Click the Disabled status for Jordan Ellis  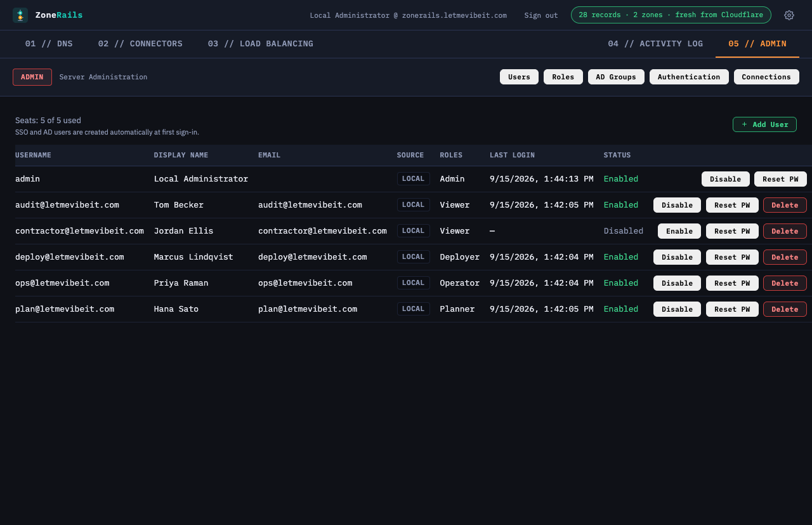[624, 231]
